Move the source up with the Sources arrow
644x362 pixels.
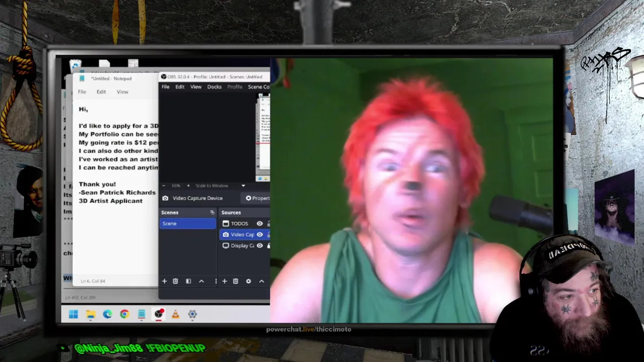tap(262, 281)
